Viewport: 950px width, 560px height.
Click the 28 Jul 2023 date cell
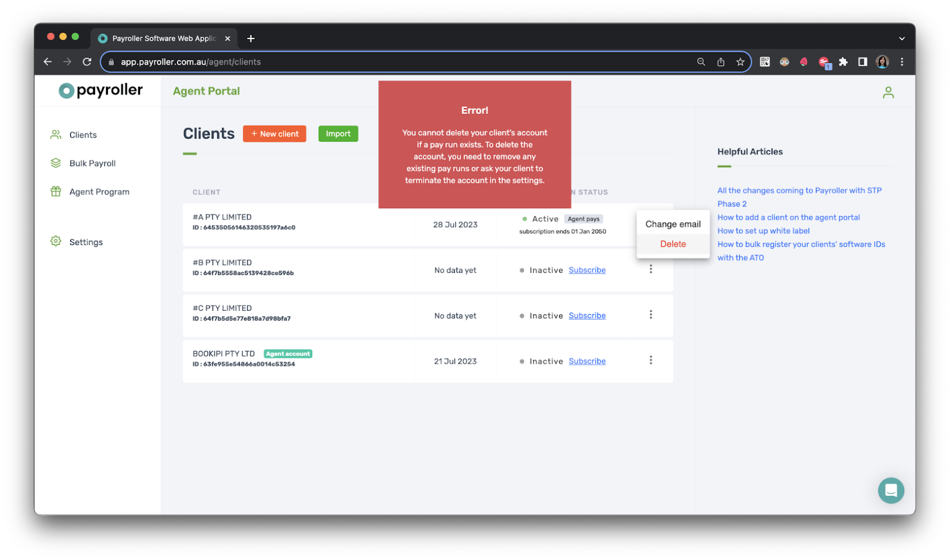click(x=455, y=225)
